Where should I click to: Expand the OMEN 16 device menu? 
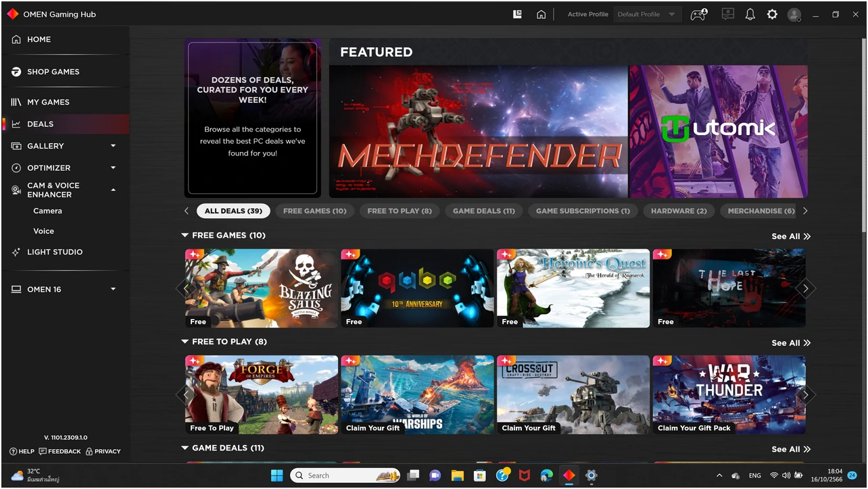coord(113,289)
